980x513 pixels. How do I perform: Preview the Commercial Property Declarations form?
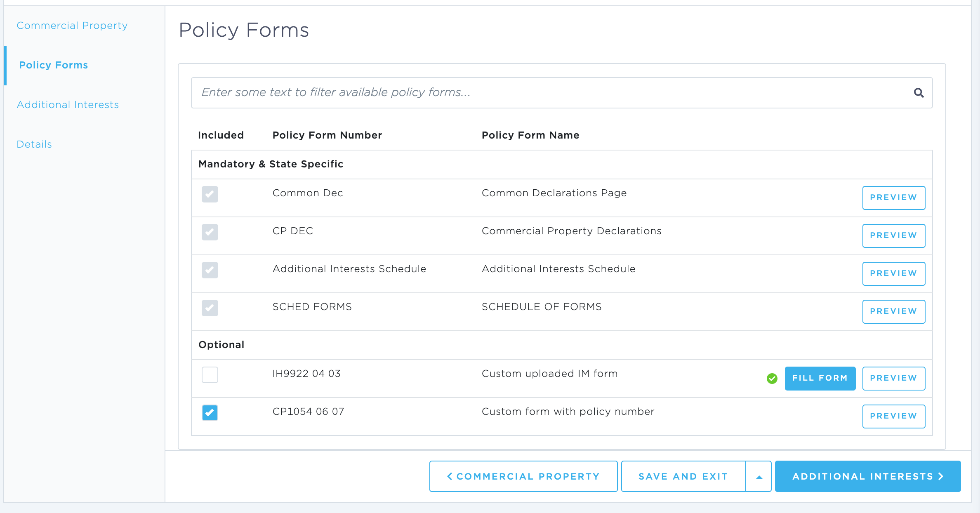tap(893, 236)
